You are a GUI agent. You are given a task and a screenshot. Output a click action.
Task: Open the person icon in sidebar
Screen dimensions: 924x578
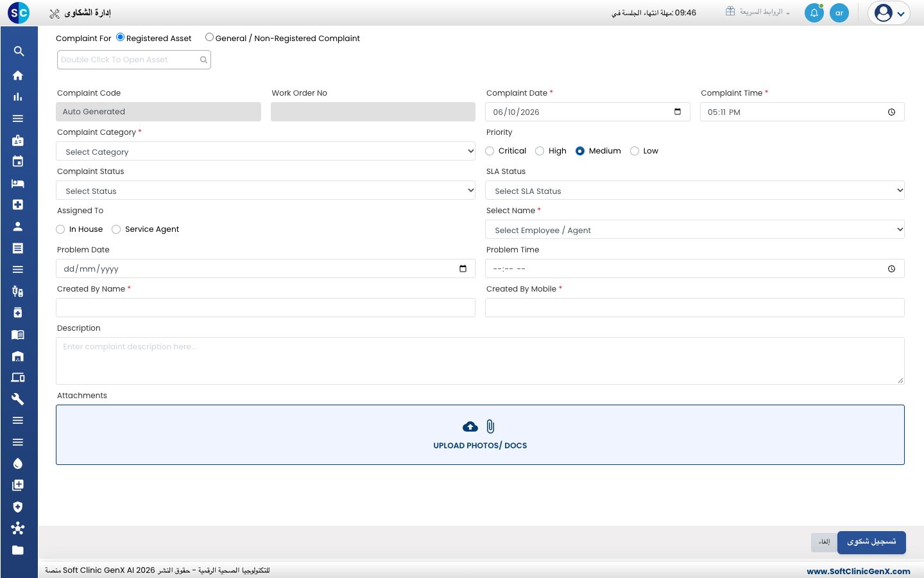(x=18, y=226)
